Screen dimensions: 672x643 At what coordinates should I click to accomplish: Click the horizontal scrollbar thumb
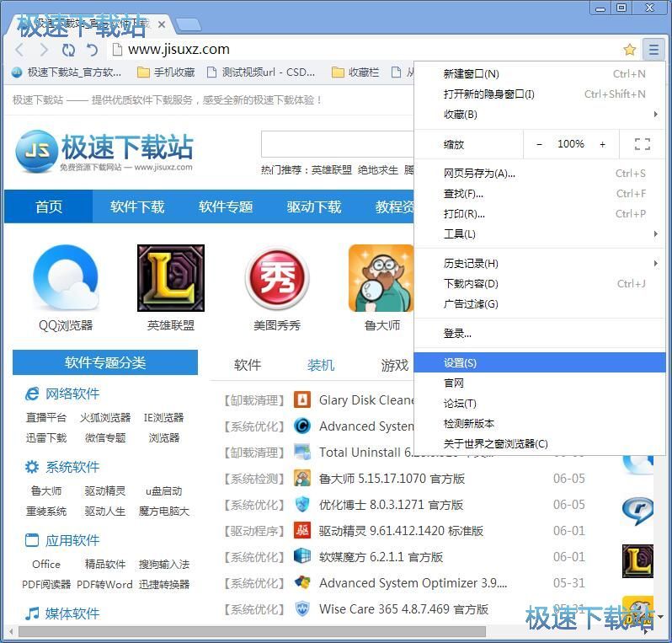[x=252, y=631]
